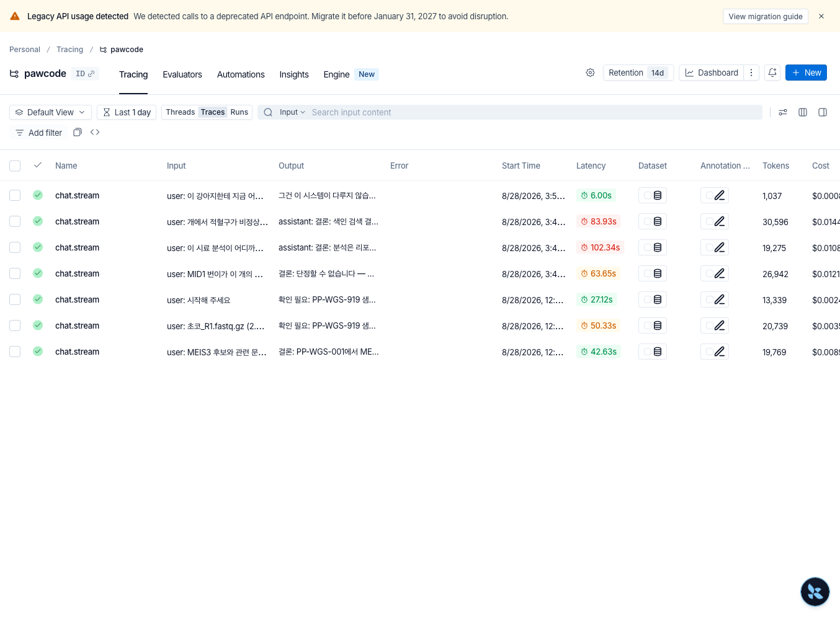
Task: Expand the Default View dropdown
Action: point(50,112)
